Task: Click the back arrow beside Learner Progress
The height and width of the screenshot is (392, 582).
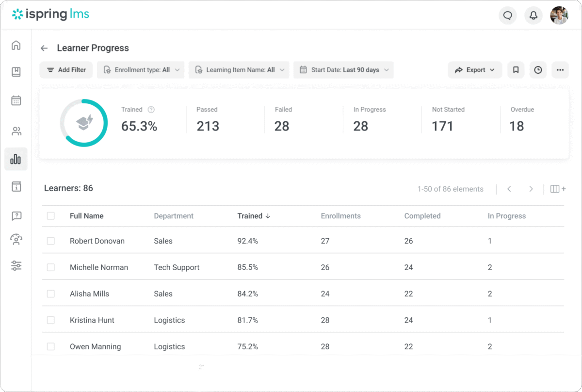Action: 44,48
